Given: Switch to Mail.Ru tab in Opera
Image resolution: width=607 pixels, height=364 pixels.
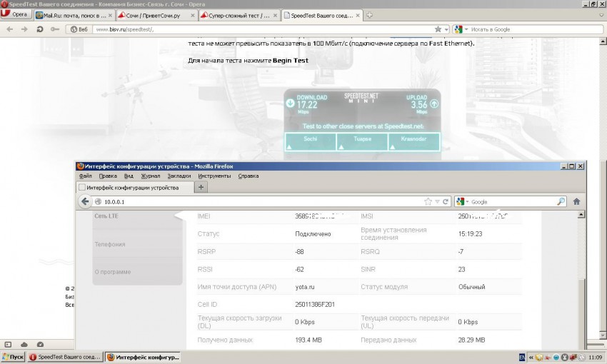Looking at the screenshot, I should tap(70, 15).
